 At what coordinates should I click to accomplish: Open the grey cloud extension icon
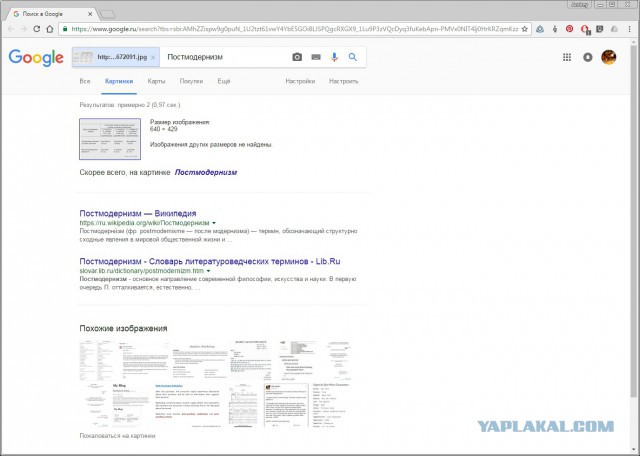pos(614,29)
